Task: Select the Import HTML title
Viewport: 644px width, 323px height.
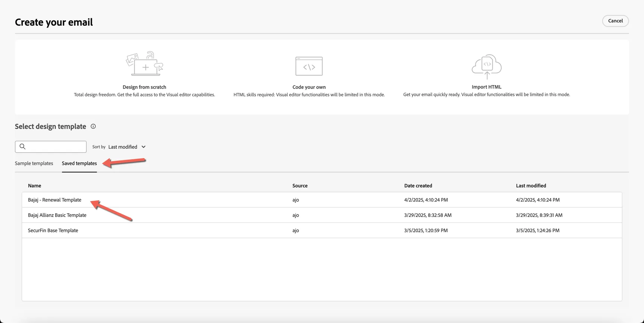Action: 486,87
